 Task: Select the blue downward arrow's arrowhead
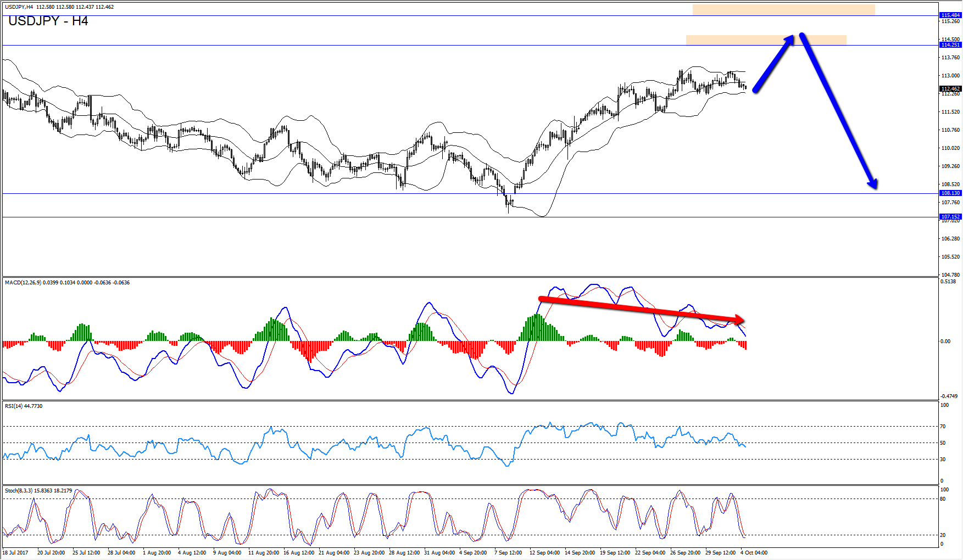[x=873, y=184]
